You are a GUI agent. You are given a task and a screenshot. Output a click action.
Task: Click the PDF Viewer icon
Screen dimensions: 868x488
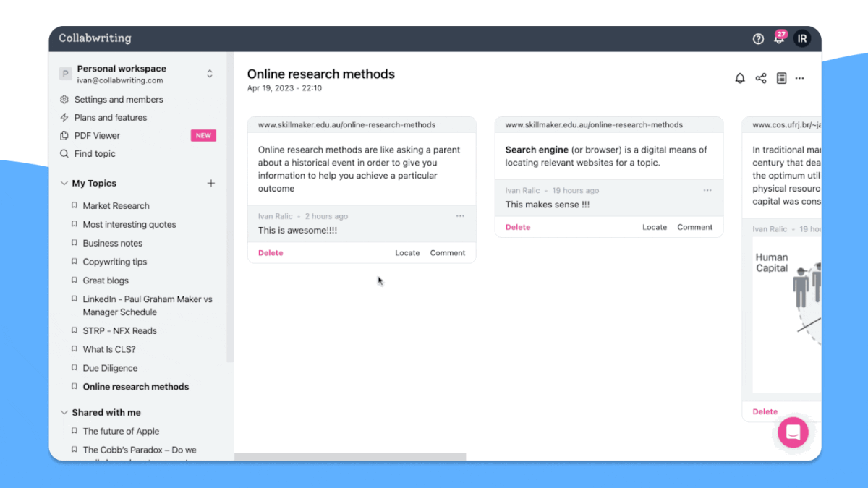(64, 136)
